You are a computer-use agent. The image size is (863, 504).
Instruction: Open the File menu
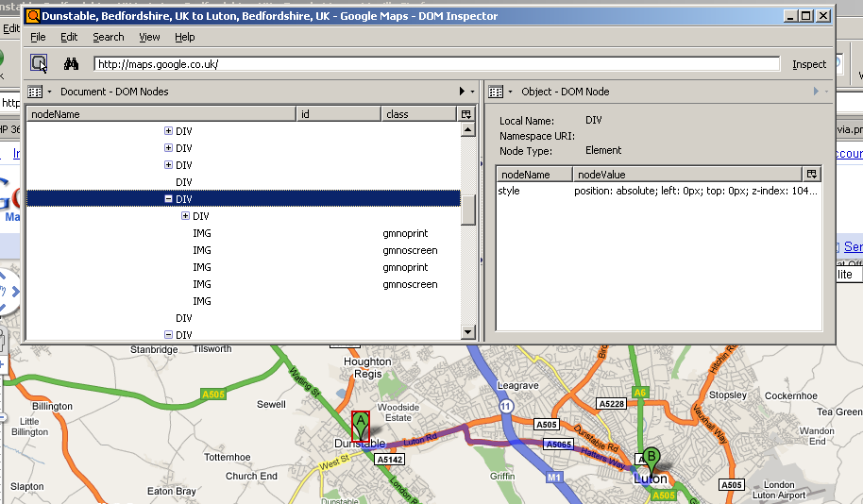[x=38, y=37]
